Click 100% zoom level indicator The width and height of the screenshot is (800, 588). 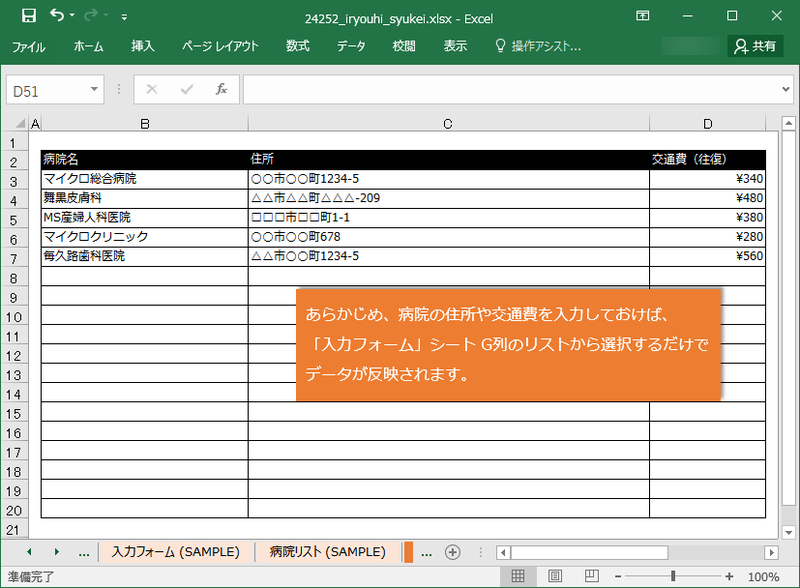point(765,576)
